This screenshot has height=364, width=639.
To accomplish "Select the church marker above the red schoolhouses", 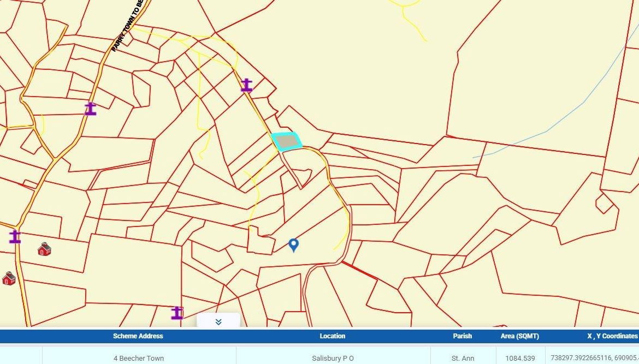I will pyautogui.click(x=15, y=236).
